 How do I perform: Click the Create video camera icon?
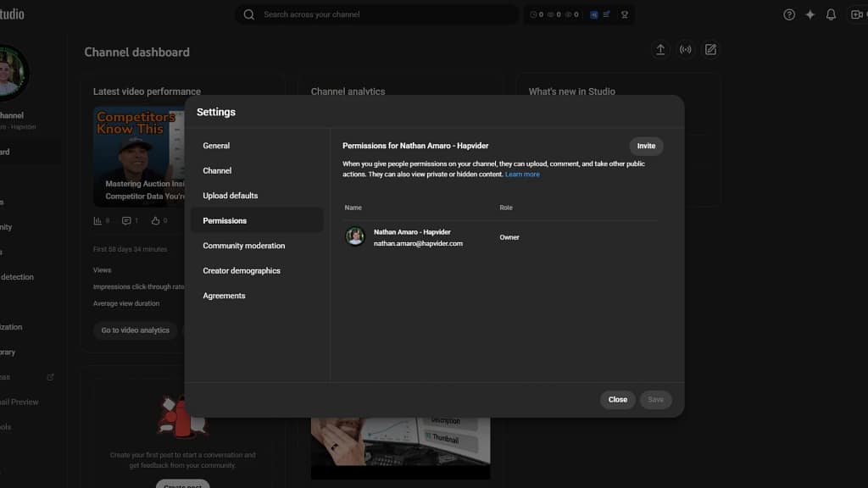(x=857, y=15)
